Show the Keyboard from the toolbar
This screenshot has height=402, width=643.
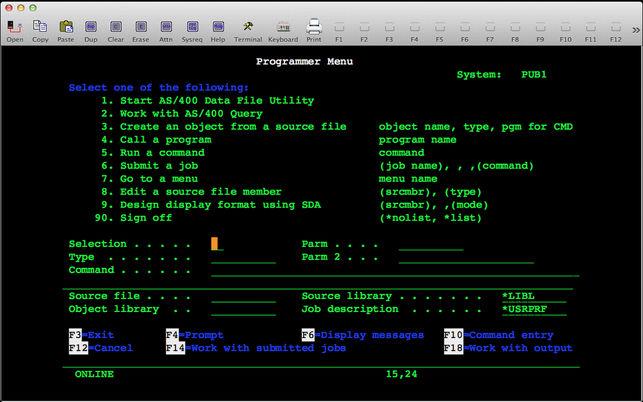[x=282, y=27]
